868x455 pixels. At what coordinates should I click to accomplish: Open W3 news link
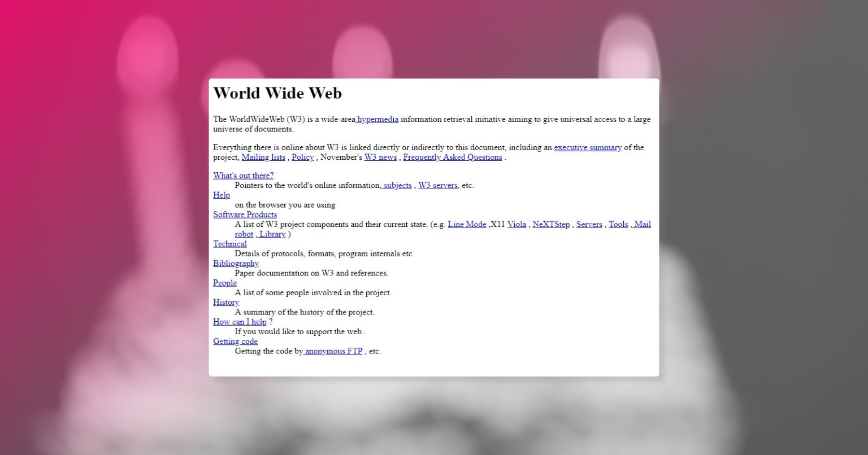click(380, 157)
